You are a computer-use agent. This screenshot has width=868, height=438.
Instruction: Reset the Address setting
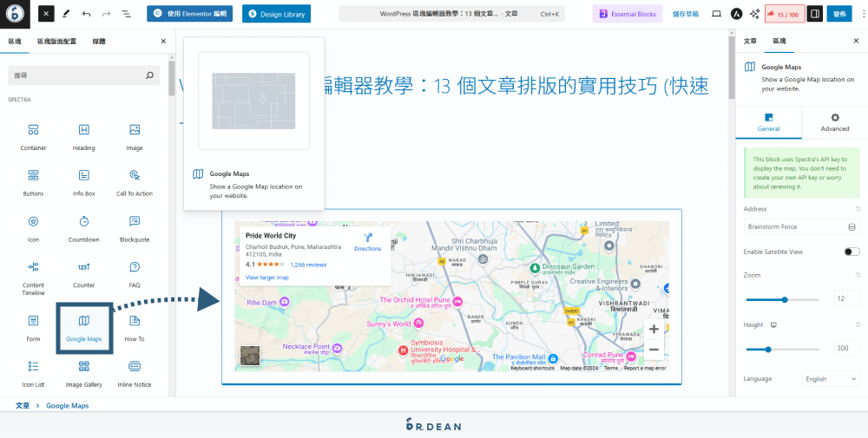click(858, 209)
